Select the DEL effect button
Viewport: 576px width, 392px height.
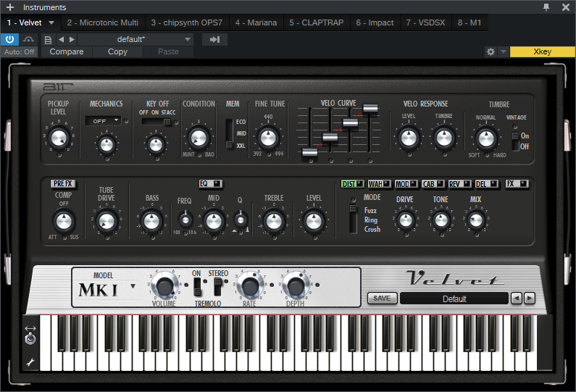[x=486, y=184]
